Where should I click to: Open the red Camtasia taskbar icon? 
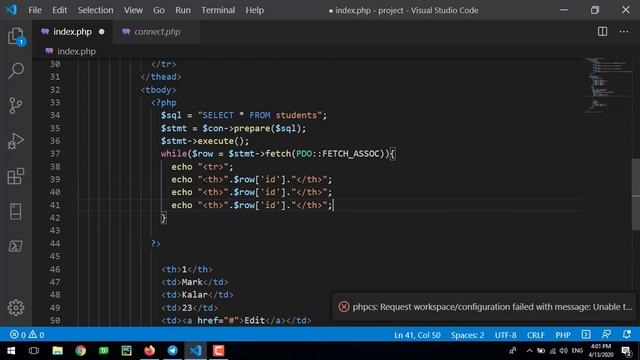tap(218, 351)
